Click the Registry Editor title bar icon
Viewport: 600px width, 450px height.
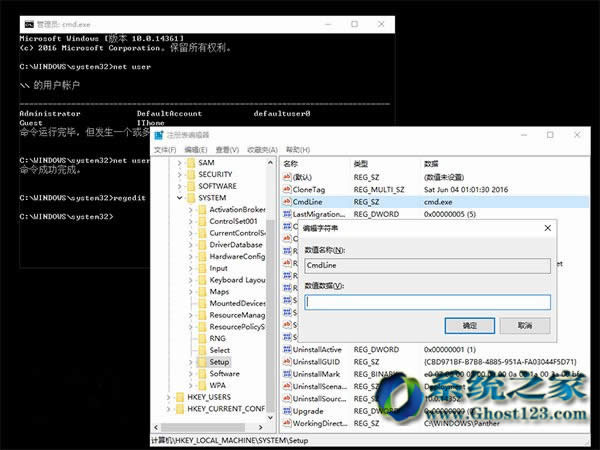pyautogui.click(x=160, y=134)
